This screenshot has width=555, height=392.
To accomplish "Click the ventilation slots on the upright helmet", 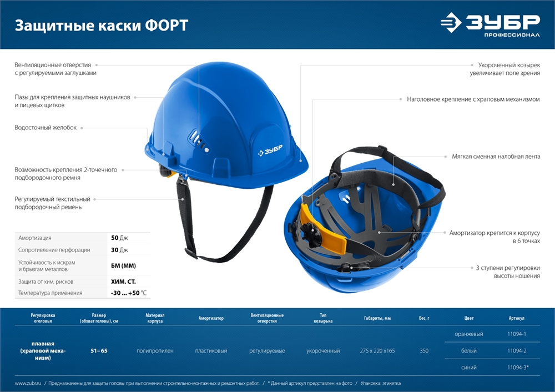I will (198, 140).
